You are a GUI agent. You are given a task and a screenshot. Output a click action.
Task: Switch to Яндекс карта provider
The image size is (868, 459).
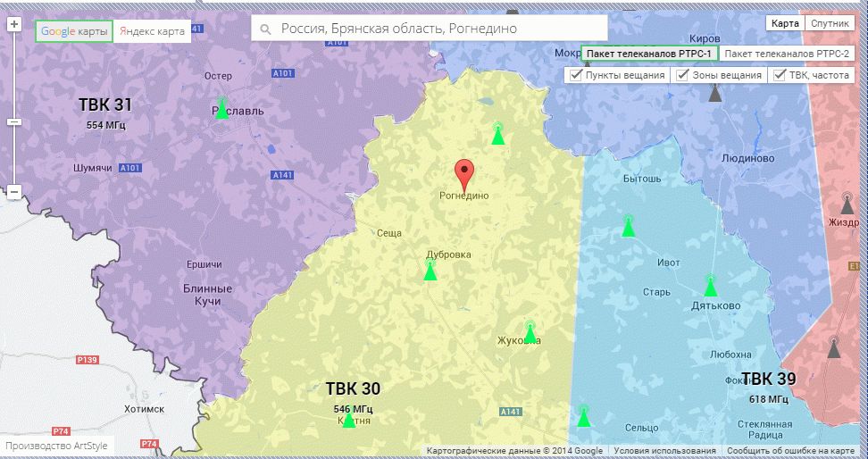tap(152, 31)
